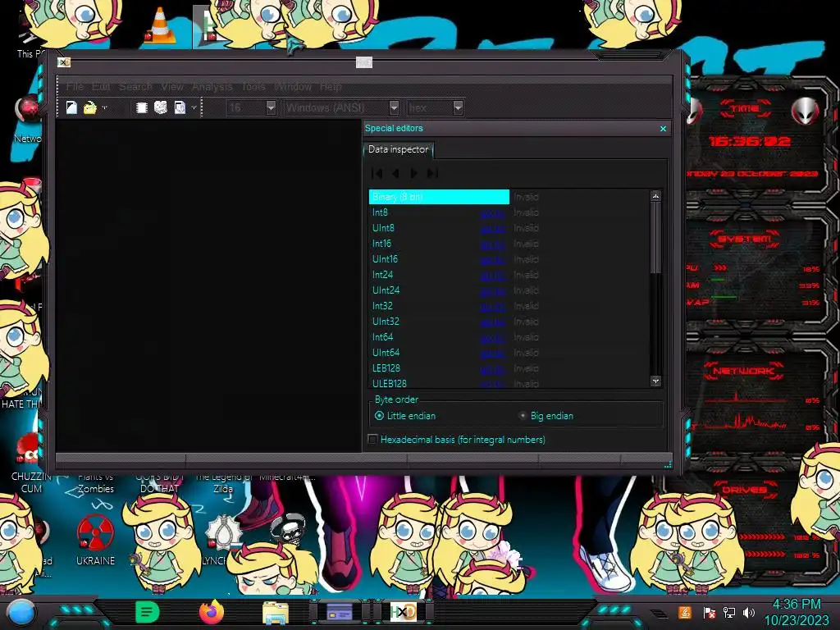The height and width of the screenshot is (630, 840).
Task: Open the File menu
Action: [x=75, y=86]
